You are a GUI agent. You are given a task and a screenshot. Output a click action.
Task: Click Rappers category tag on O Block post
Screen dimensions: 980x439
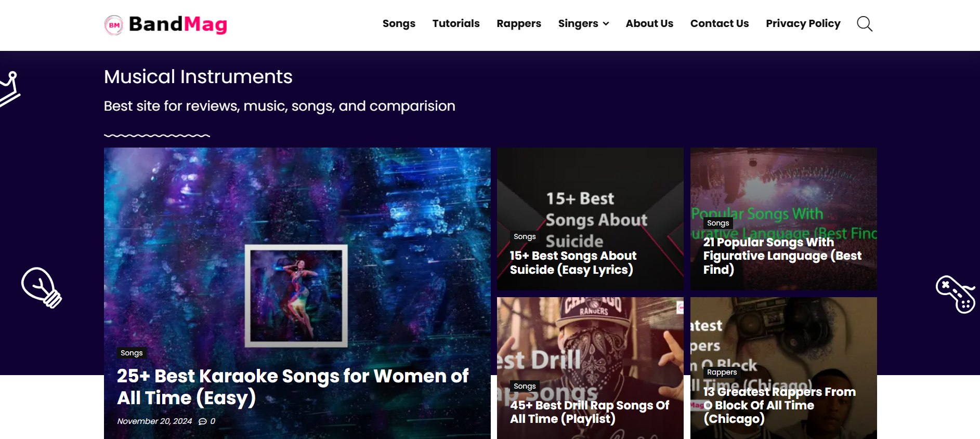click(722, 373)
